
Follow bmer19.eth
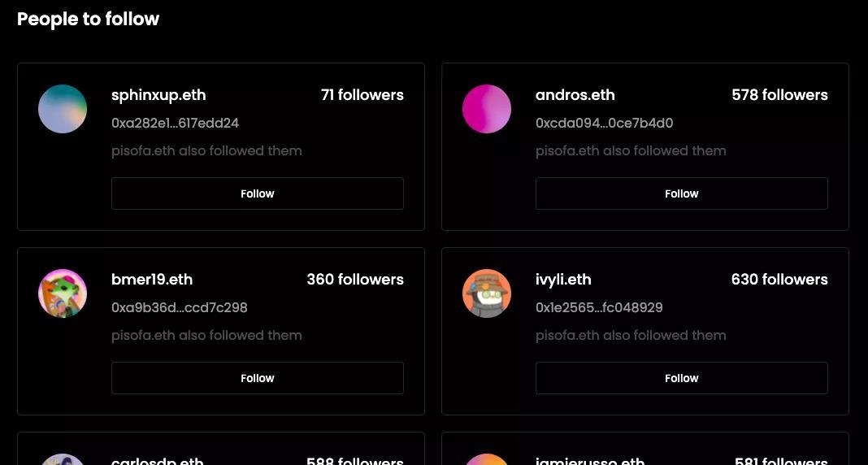(x=258, y=378)
